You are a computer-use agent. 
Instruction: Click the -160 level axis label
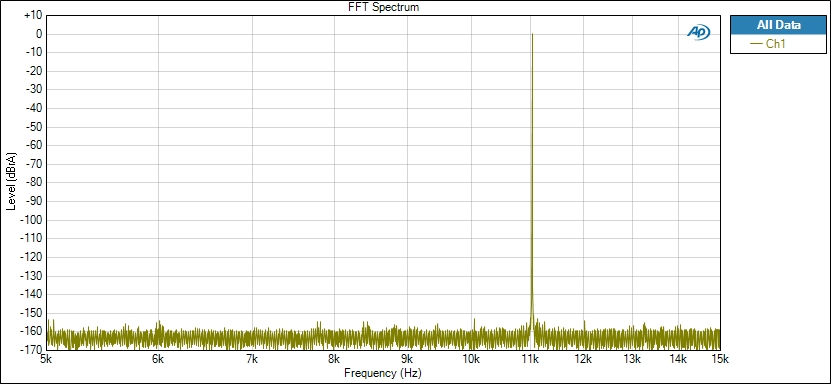(31, 332)
